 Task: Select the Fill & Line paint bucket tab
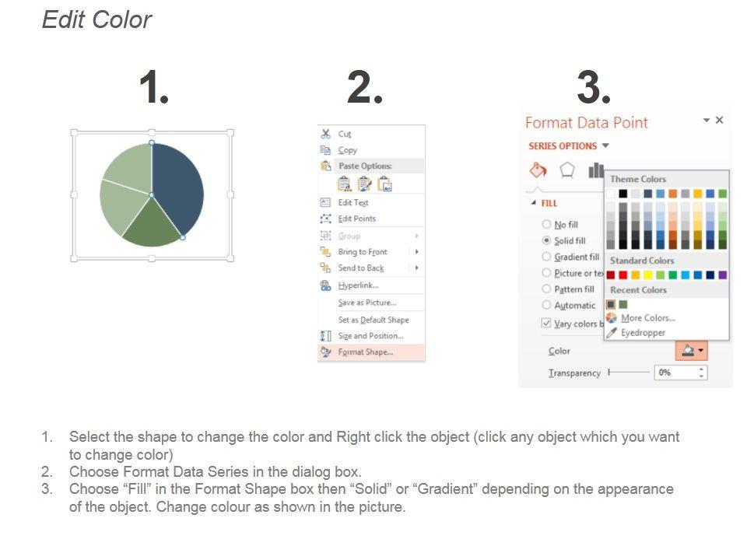(538, 170)
